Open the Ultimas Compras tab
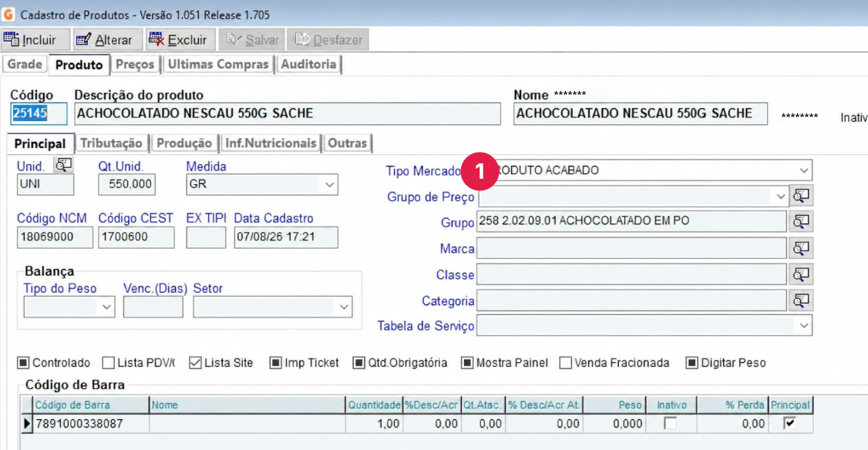This screenshot has width=868, height=450. (218, 64)
